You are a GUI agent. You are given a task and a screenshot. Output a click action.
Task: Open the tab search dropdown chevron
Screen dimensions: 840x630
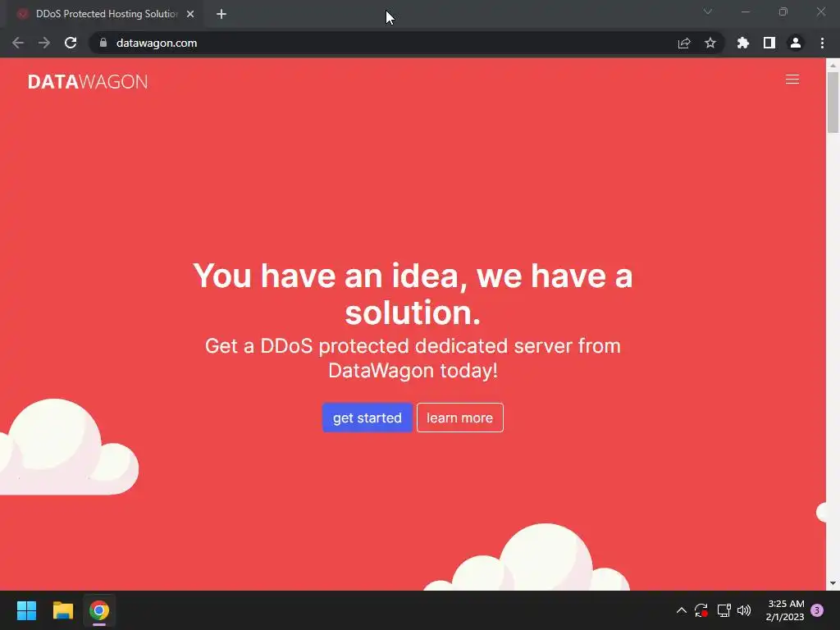pyautogui.click(x=708, y=11)
